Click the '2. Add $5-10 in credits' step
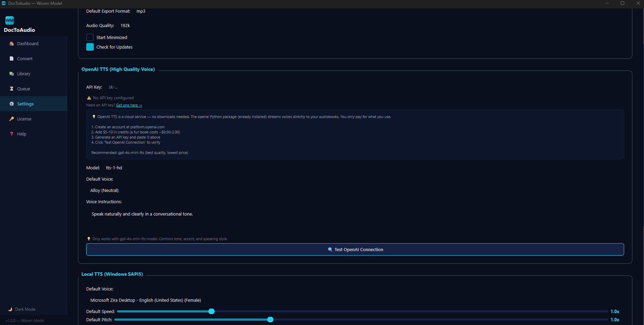 tap(136, 132)
